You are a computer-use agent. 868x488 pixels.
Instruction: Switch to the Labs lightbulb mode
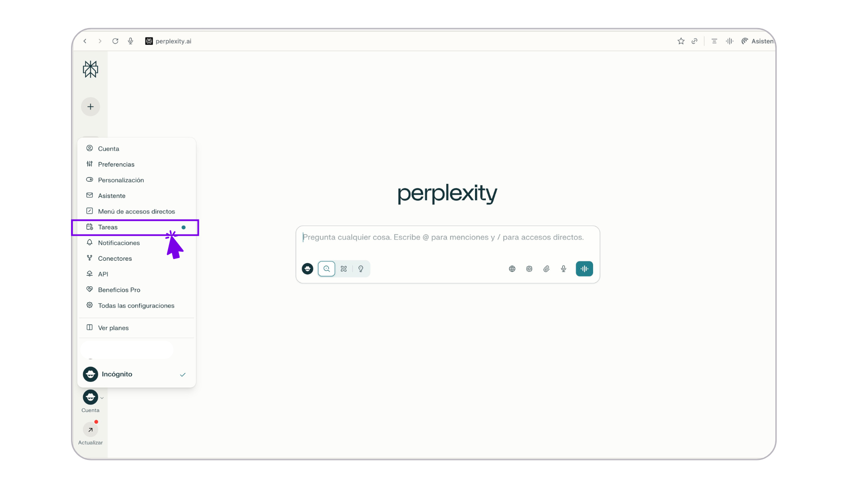point(361,269)
